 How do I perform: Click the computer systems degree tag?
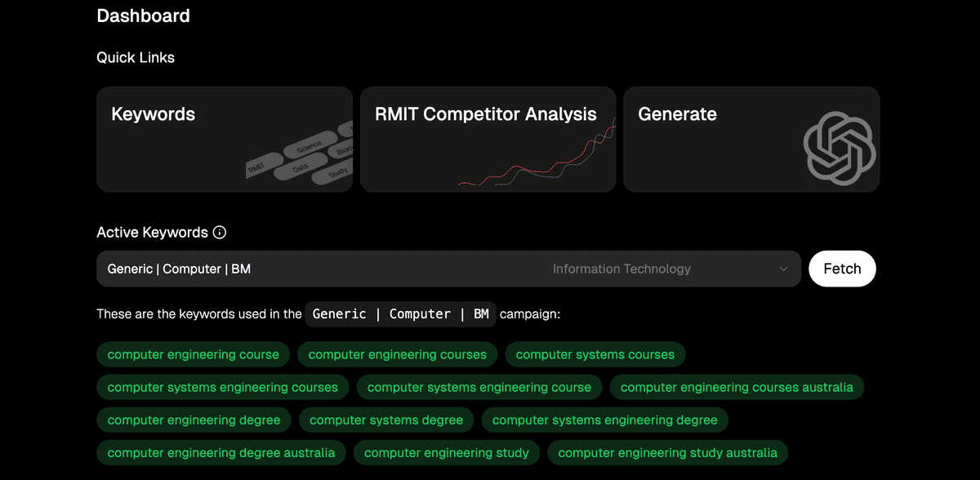386,420
